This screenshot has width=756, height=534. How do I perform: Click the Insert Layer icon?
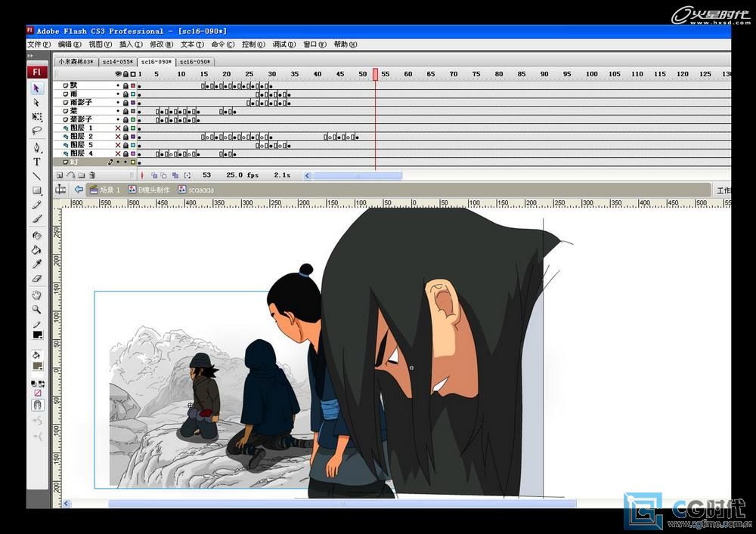pos(59,175)
